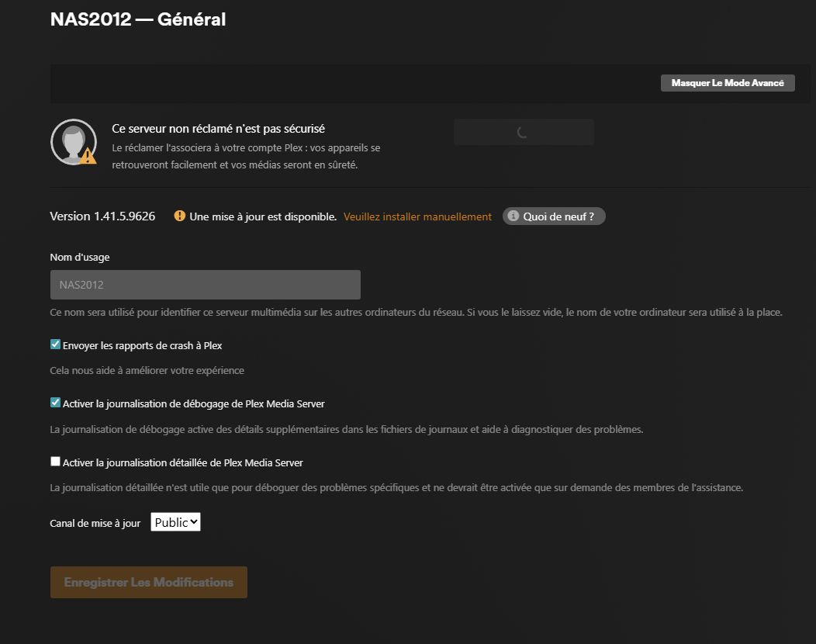Enable detailed Plex Media Server logging checkbox
The width and height of the screenshot is (816, 644).
pos(55,461)
